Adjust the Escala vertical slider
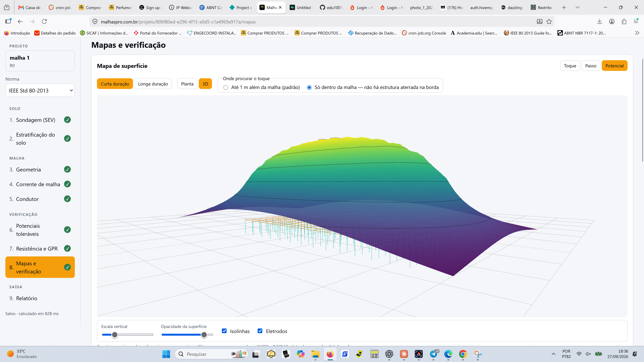644x362 pixels. pos(127,335)
